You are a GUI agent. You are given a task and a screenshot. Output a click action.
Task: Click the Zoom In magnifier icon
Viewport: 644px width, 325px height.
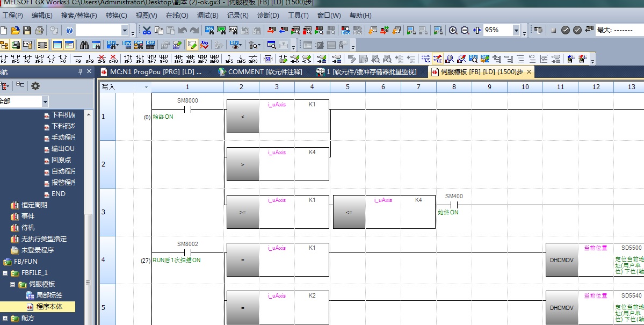point(453,31)
